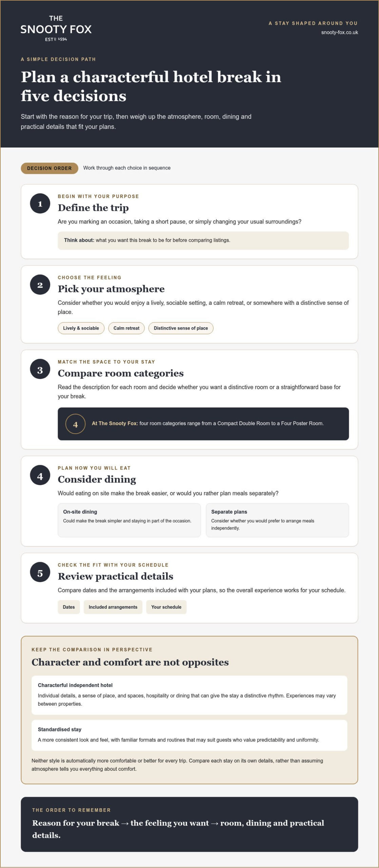379x868 pixels.
Task: Choose the Lively & sociable chip
Action: click(x=81, y=328)
